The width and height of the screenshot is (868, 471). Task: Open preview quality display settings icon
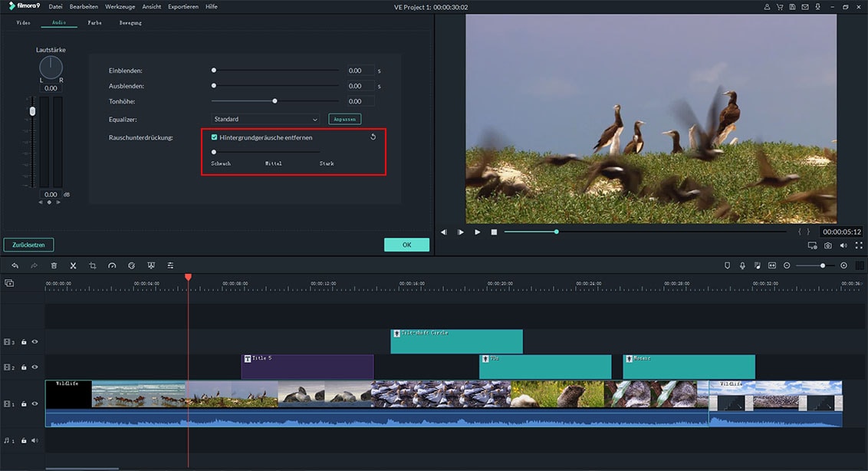[812, 245]
